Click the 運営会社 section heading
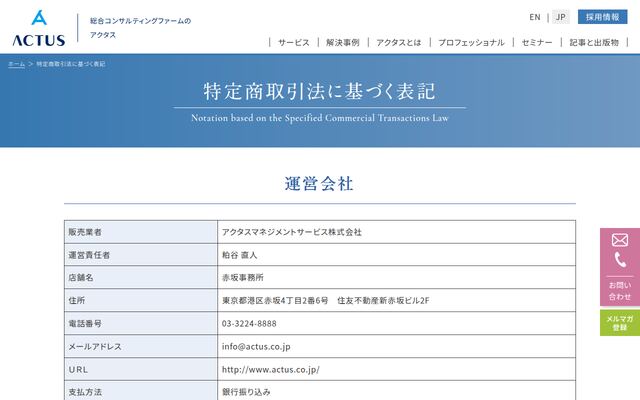 tap(319, 184)
